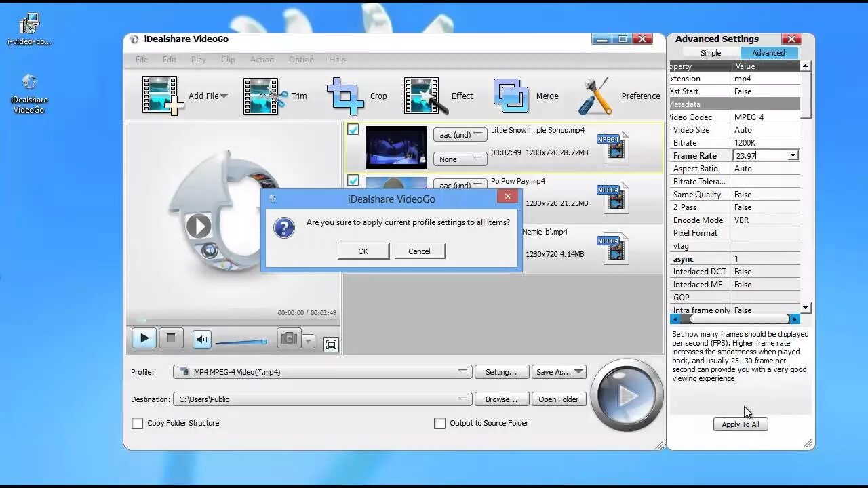This screenshot has height=488, width=868.
Task: Click the play button under preview
Action: [144, 338]
